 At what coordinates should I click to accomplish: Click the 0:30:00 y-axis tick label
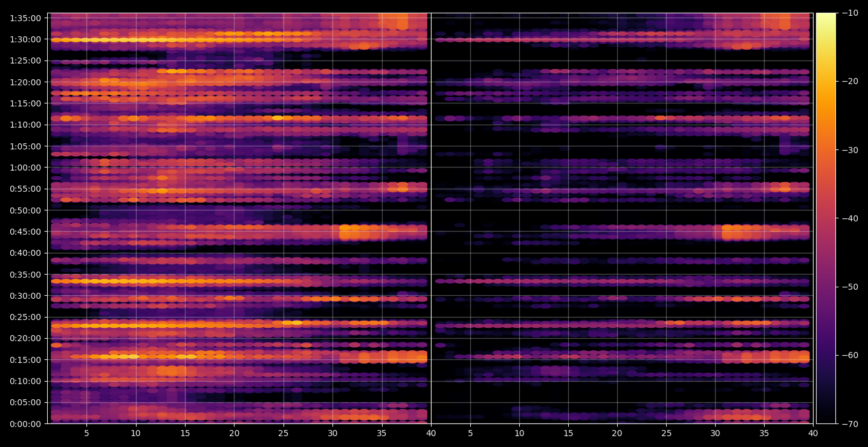coord(25,296)
